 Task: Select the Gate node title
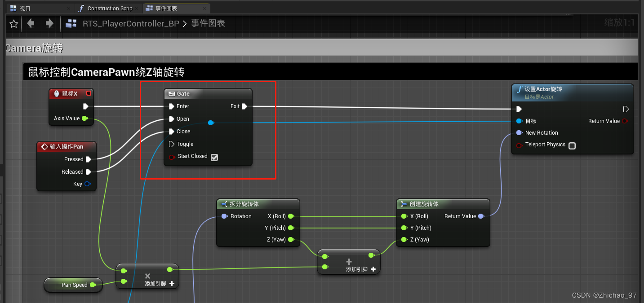pos(183,94)
